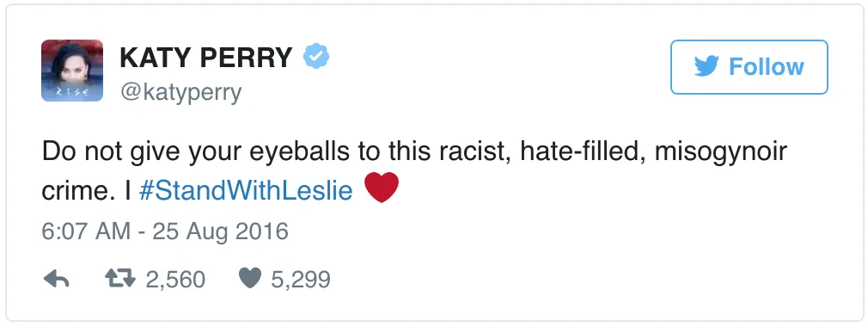Click the tweet text starting "Do not give"
868x327 pixels.
[414, 170]
